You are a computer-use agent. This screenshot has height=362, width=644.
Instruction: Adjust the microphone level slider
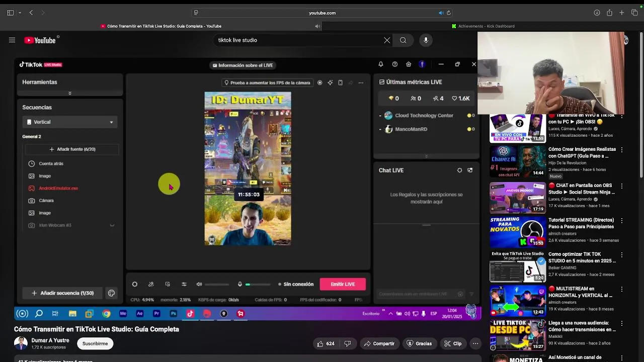pos(258,285)
